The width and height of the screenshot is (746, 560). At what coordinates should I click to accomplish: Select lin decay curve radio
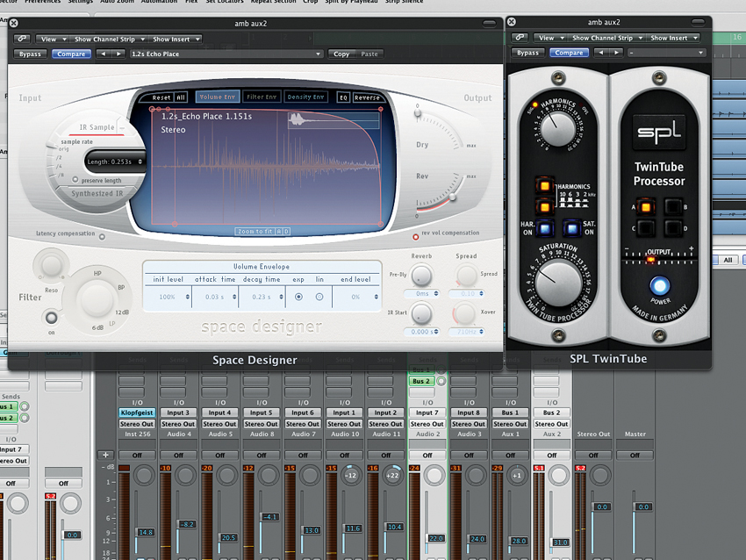(x=319, y=297)
